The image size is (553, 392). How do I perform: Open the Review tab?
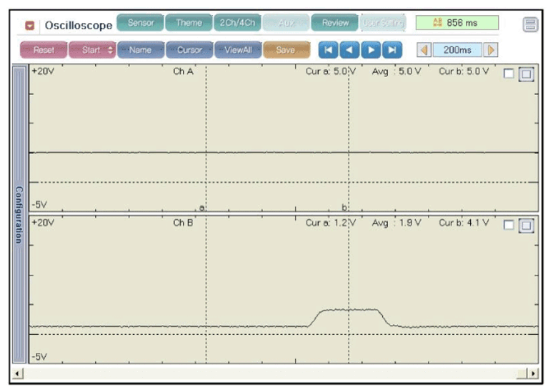pyautogui.click(x=334, y=23)
